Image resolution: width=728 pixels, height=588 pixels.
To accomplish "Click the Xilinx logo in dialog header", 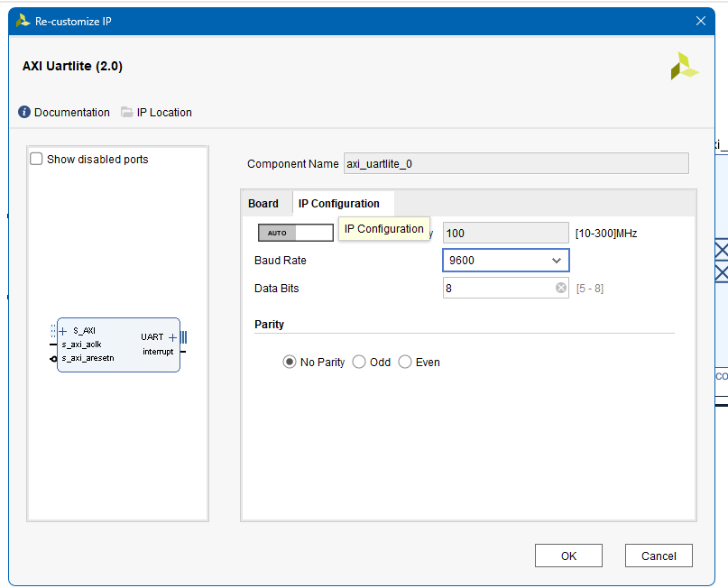I will 684,67.
